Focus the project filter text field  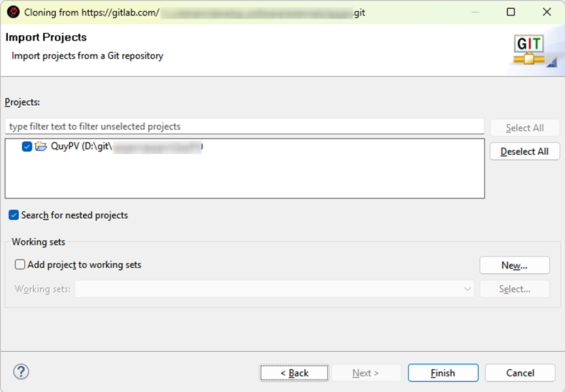pos(244,126)
